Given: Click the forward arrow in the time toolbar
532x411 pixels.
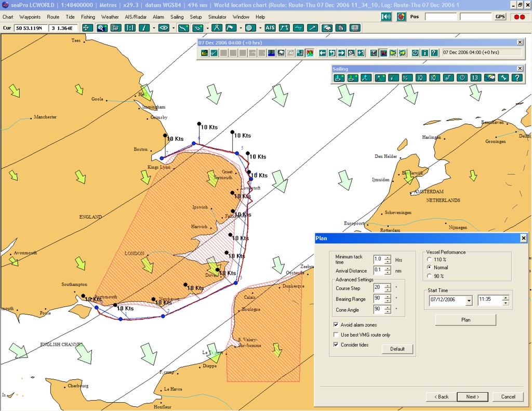Looking at the screenshot, I should click(340, 52).
